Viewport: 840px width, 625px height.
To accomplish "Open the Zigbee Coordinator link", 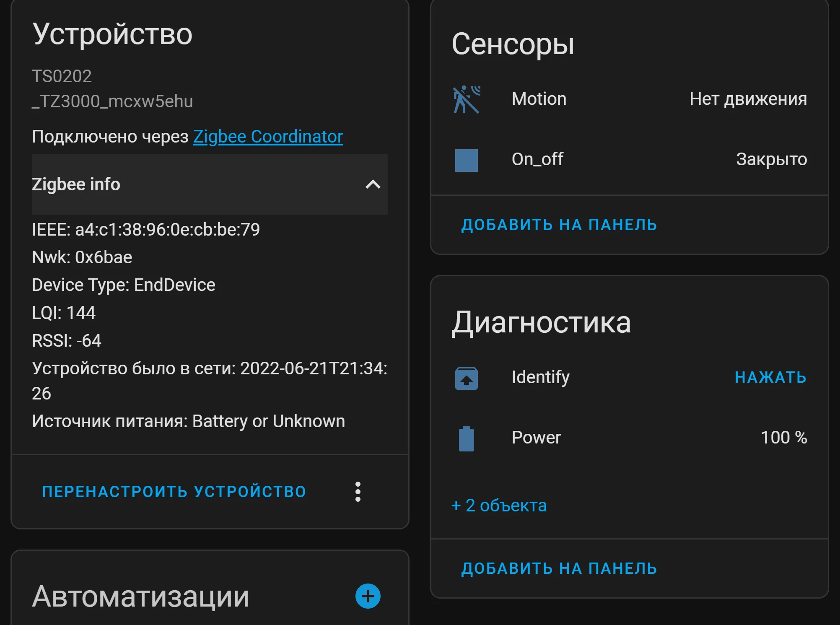I will 268,137.
